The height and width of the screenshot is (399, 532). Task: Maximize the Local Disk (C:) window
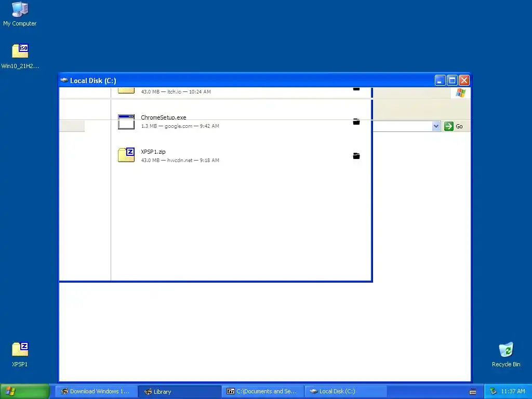452,81
